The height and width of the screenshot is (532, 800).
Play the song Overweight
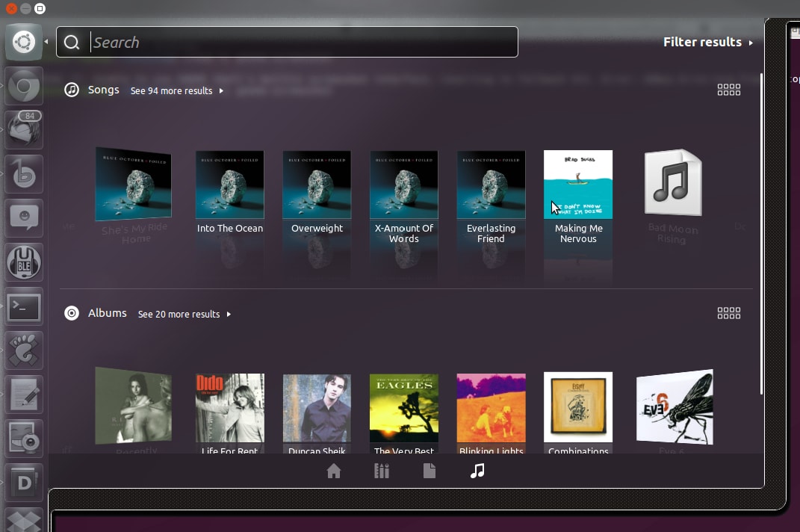coord(317,193)
